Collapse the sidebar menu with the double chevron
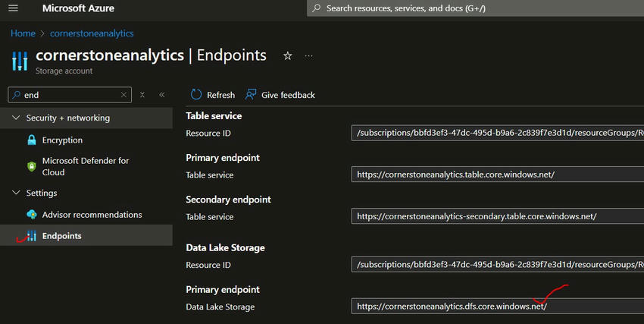644x324 pixels. click(161, 95)
